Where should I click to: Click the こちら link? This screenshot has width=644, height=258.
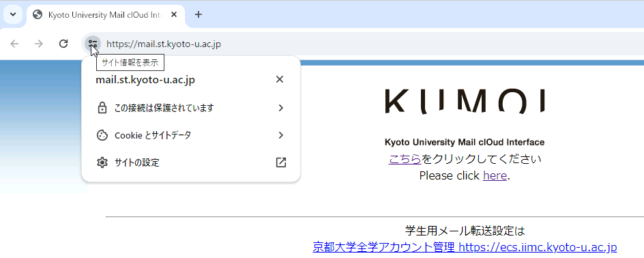click(x=405, y=159)
